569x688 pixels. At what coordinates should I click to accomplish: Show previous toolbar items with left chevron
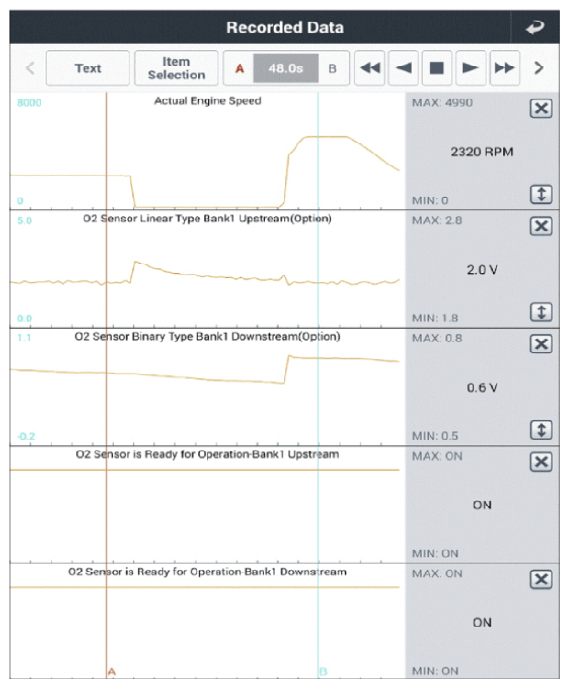click(30, 68)
